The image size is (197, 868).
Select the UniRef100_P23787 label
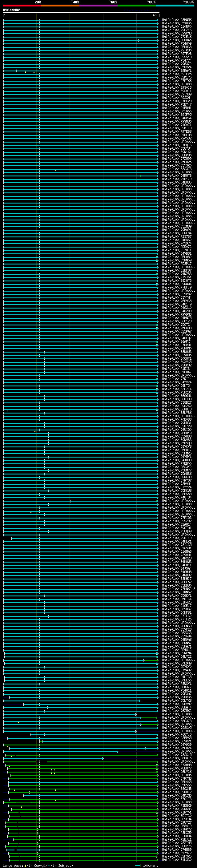coord(177,237)
